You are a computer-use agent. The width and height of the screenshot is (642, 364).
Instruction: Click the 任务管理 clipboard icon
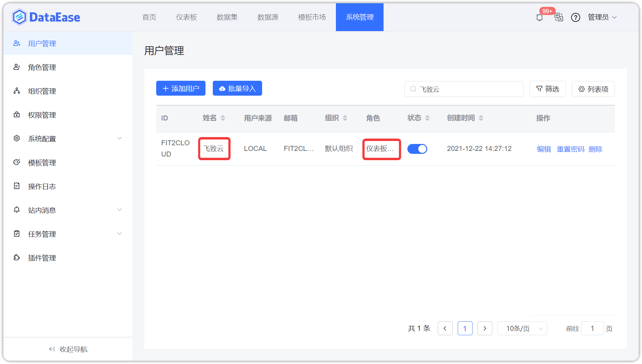(x=17, y=234)
